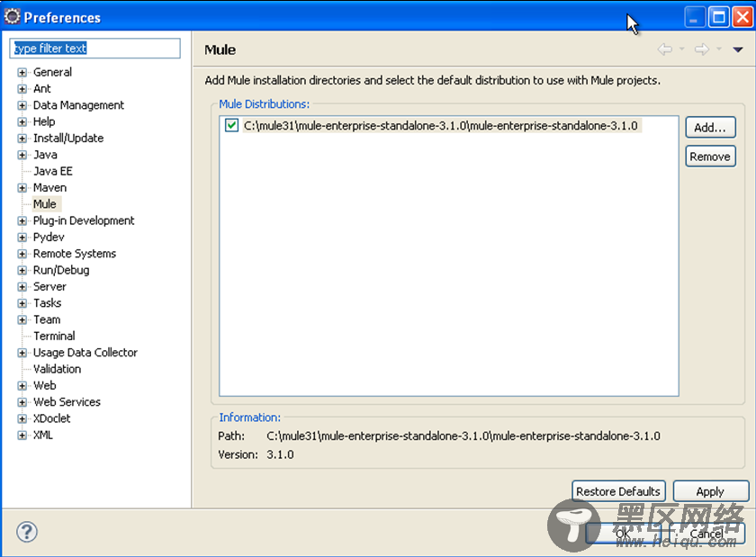Select the mule-enterprise-standalone-3.1.0 list entry
The height and width of the screenshot is (557, 756).
coord(441,126)
